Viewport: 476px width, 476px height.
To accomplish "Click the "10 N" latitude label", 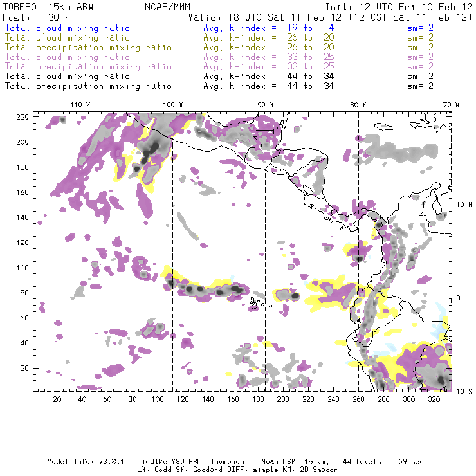I will pyautogui.click(x=464, y=205).
